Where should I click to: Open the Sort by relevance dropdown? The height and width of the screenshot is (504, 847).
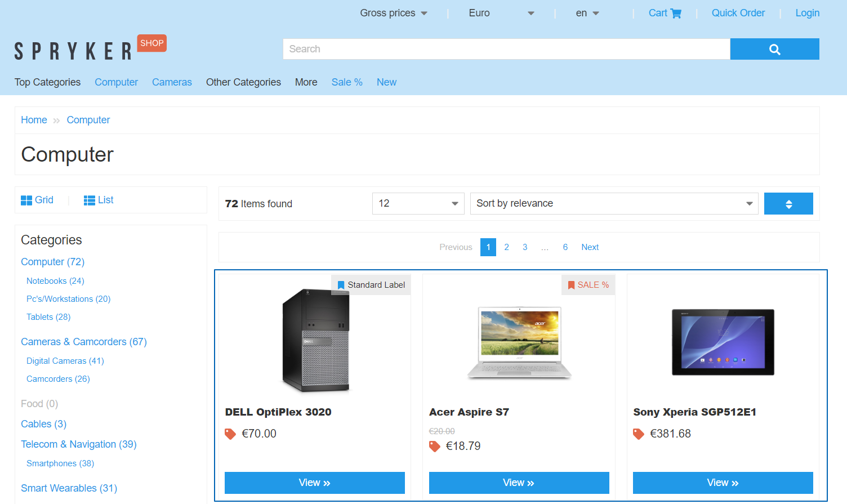[614, 204]
